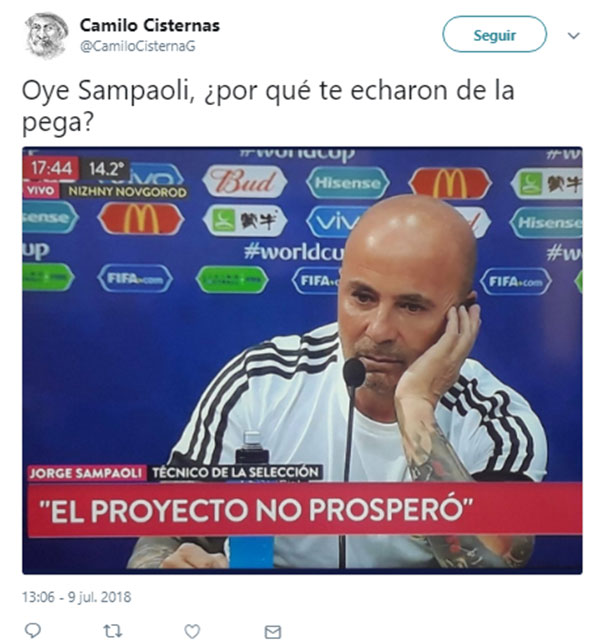Open the 13:06 - 9 jul. 2018 timestamp
610x644 pixels.
[76, 596]
